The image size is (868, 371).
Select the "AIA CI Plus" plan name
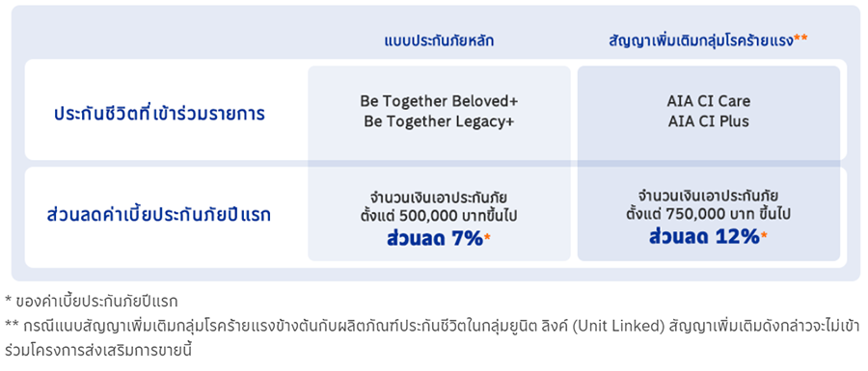click(x=709, y=121)
